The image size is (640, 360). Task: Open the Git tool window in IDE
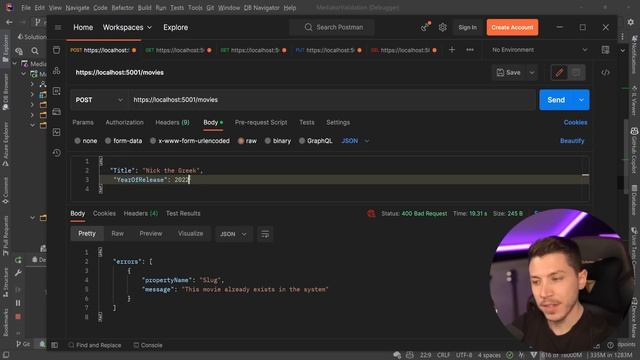coord(23,344)
